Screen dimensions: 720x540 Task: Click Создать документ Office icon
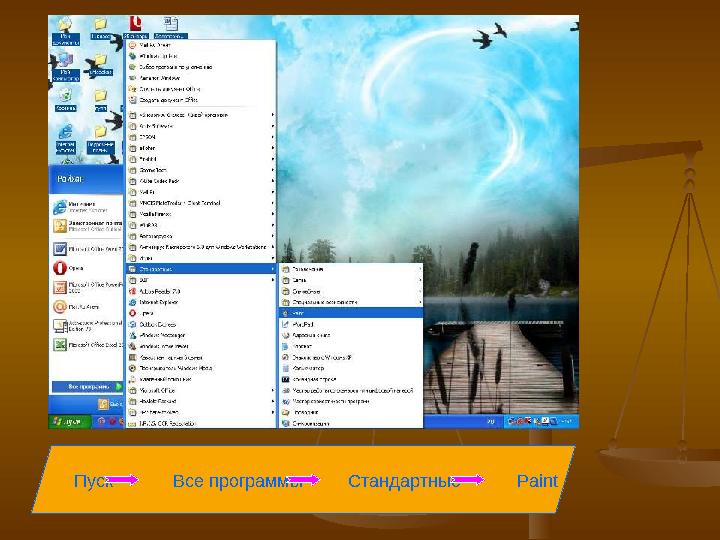click(x=132, y=100)
